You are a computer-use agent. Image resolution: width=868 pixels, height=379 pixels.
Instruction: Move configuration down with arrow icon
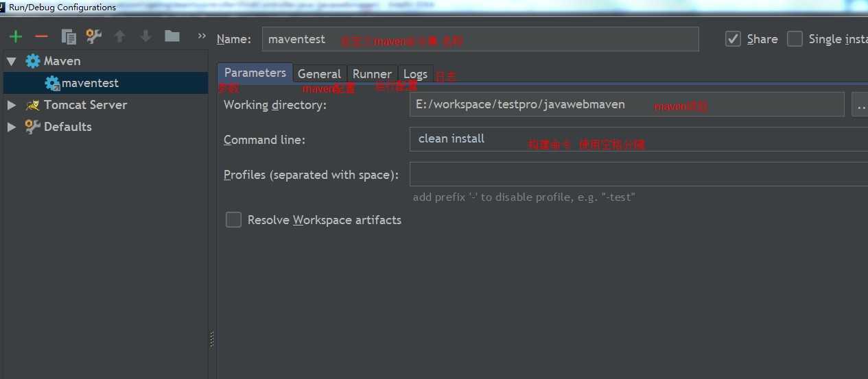(145, 36)
